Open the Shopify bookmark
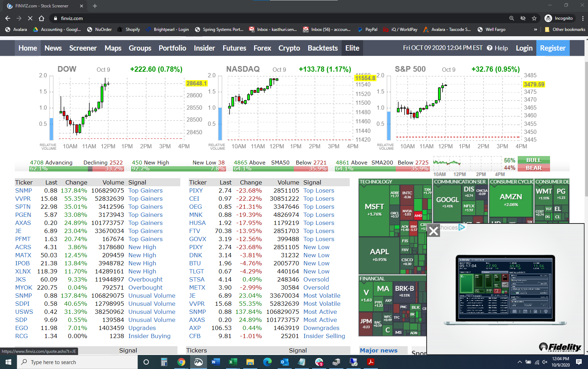Image resolution: width=588 pixels, height=369 pixels. click(x=129, y=30)
